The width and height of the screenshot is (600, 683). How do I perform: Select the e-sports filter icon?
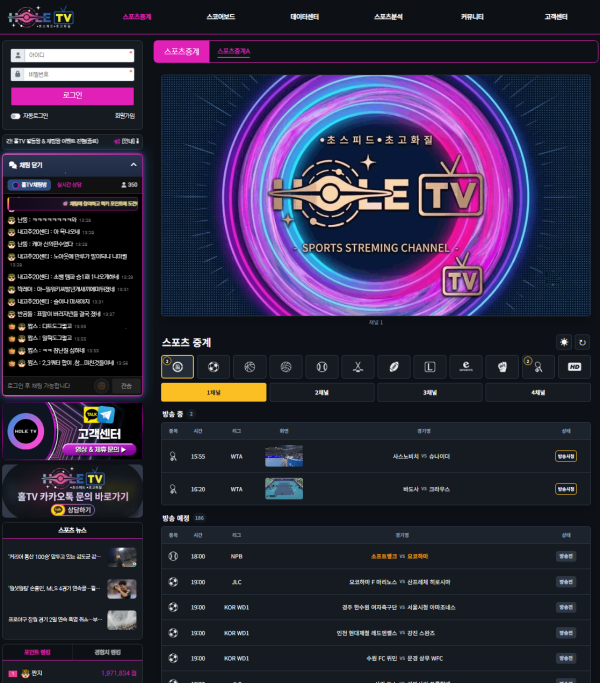click(466, 367)
